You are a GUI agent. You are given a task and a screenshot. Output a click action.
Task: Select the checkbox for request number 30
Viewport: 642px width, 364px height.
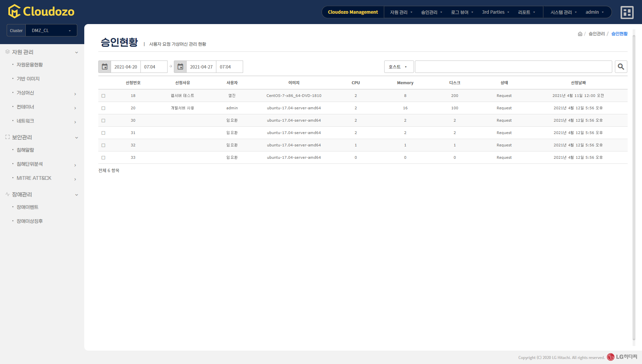103,121
